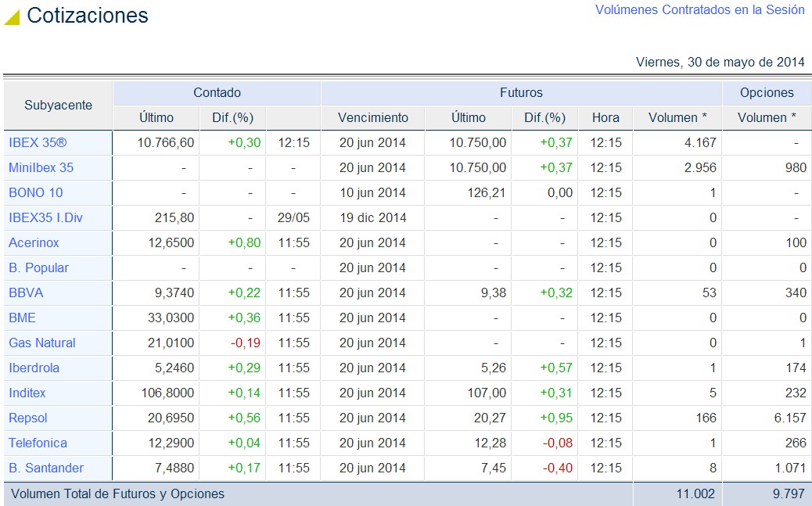Click Acerinox spot change +0,80
Screen dimensions: 812x506
click(x=244, y=242)
